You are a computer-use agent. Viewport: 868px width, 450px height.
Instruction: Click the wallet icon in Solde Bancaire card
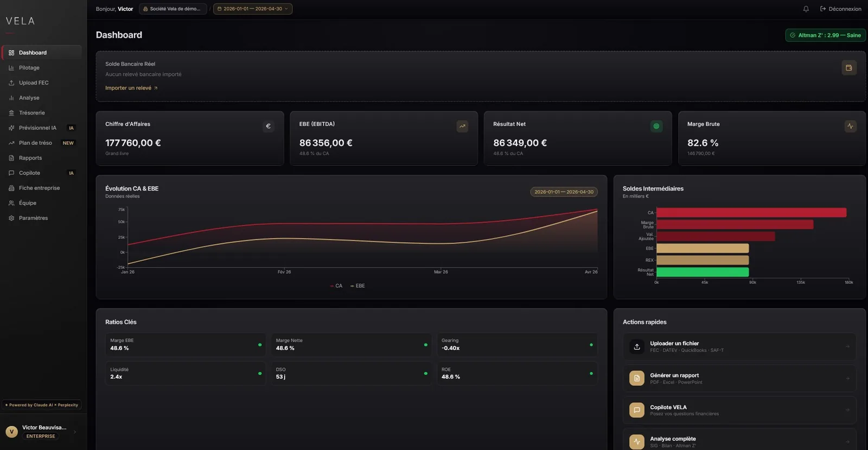849,68
